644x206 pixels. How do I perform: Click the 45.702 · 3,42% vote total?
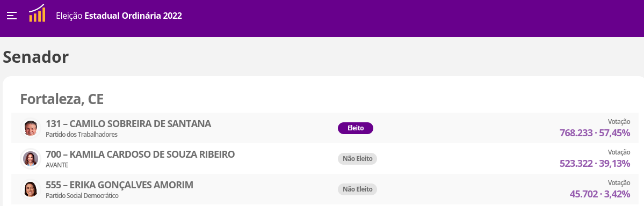599,194
